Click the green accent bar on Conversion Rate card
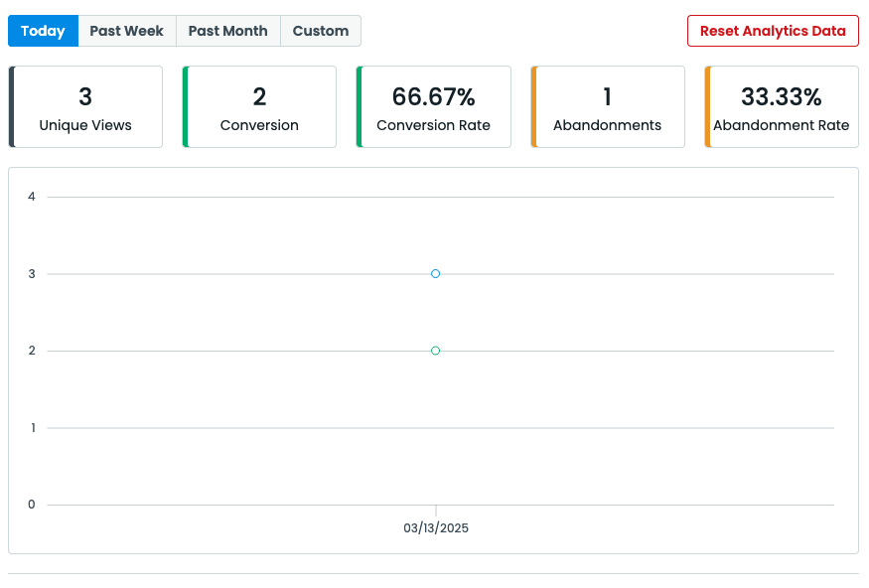 [360, 107]
